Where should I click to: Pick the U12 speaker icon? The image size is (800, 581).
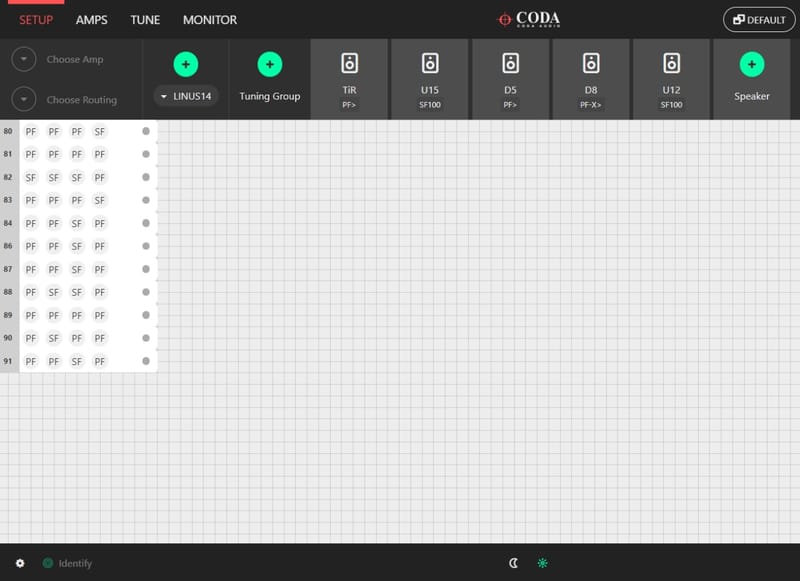click(671, 64)
